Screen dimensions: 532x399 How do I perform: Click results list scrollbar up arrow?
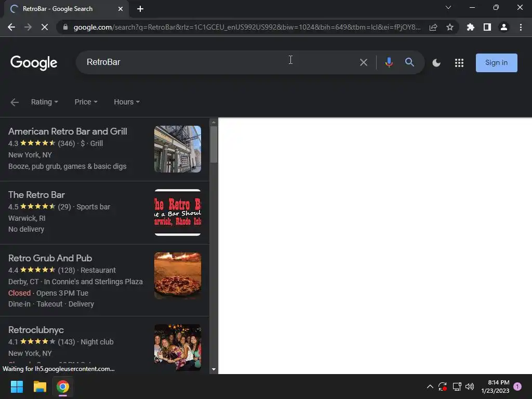pos(214,122)
